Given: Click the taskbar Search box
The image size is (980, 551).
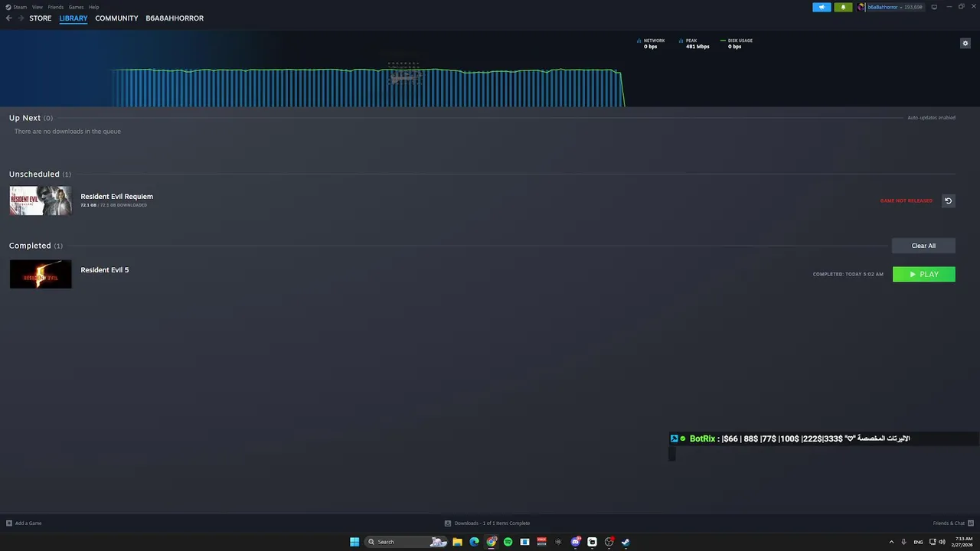Looking at the screenshot, I should point(407,542).
